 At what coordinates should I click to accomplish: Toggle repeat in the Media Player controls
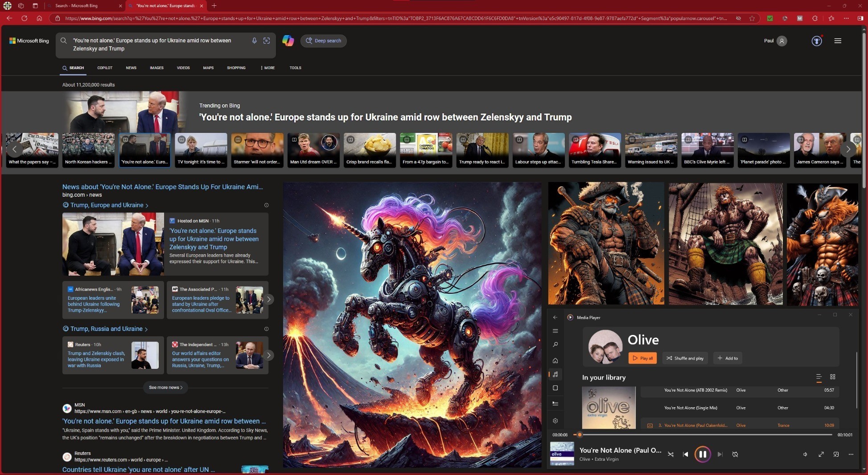pyautogui.click(x=735, y=454)
